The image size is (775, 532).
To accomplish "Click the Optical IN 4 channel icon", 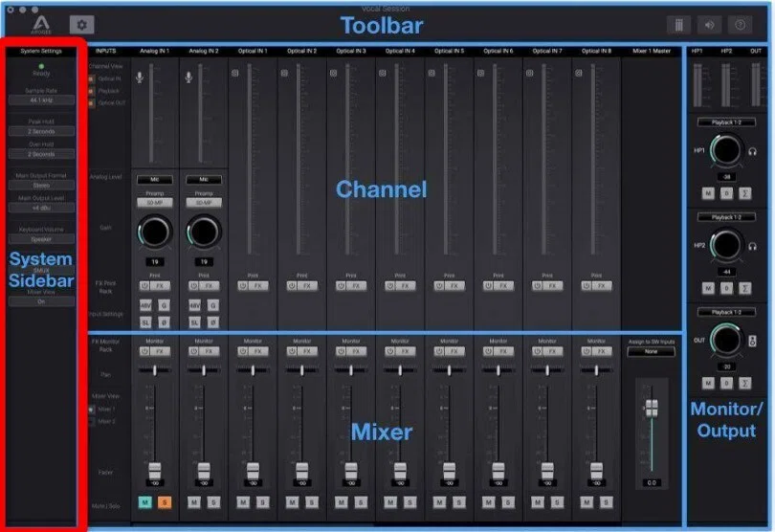I will coord(383,73).
